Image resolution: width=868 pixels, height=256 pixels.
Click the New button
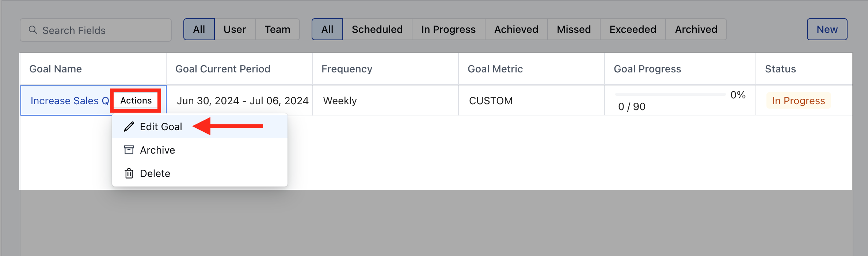pyautogui.click(x=827, y=29)
